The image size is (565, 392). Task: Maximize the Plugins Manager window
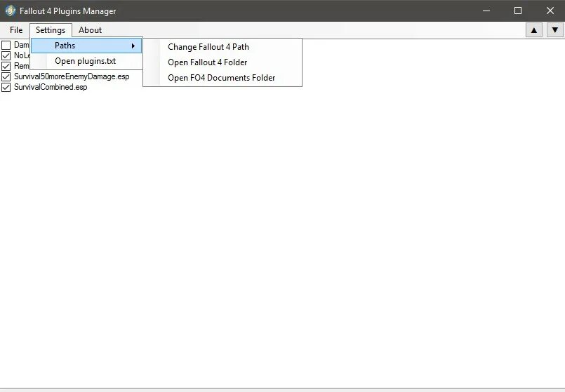tap(518, 11)
